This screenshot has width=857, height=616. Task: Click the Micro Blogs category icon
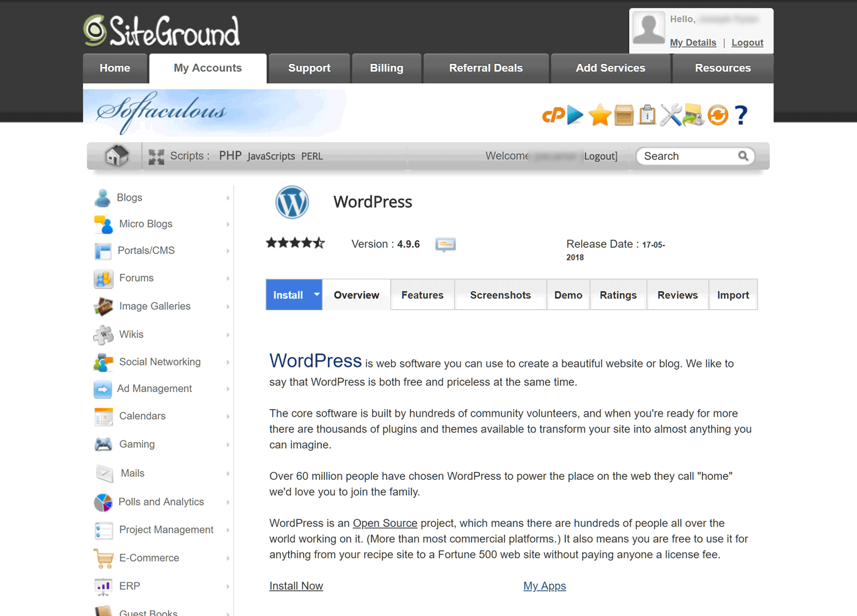103,224
